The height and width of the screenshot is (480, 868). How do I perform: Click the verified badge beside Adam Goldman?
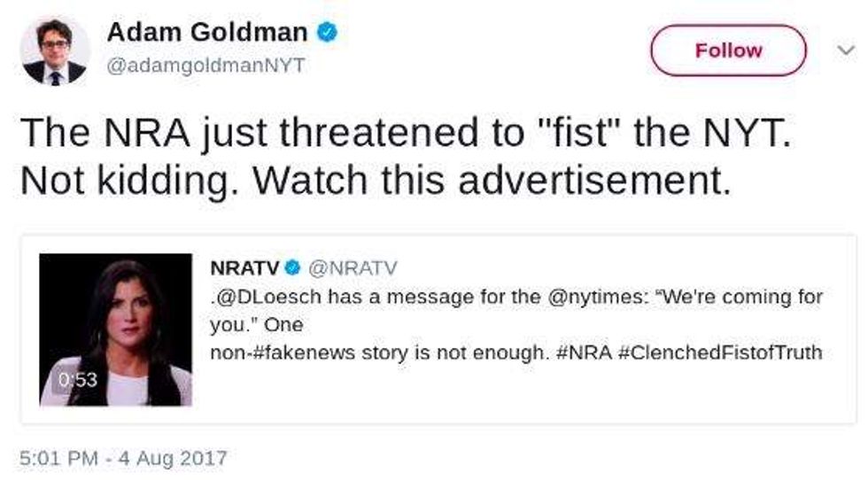327,34
